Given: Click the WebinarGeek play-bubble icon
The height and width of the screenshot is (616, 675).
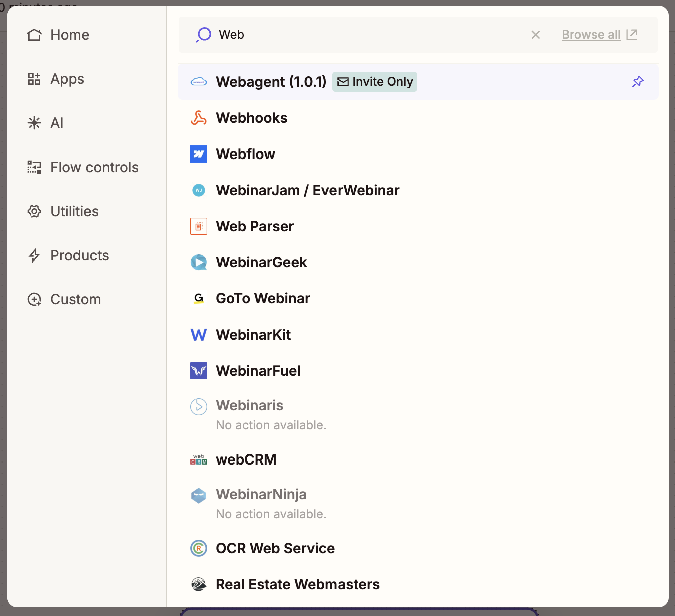Looking at the screenshot, I should 199,262.
